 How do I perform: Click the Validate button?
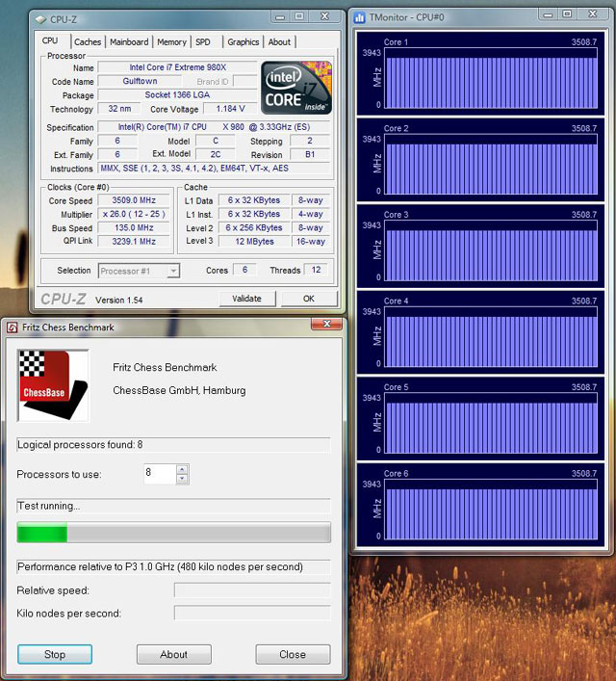click(x=247, y=299)
